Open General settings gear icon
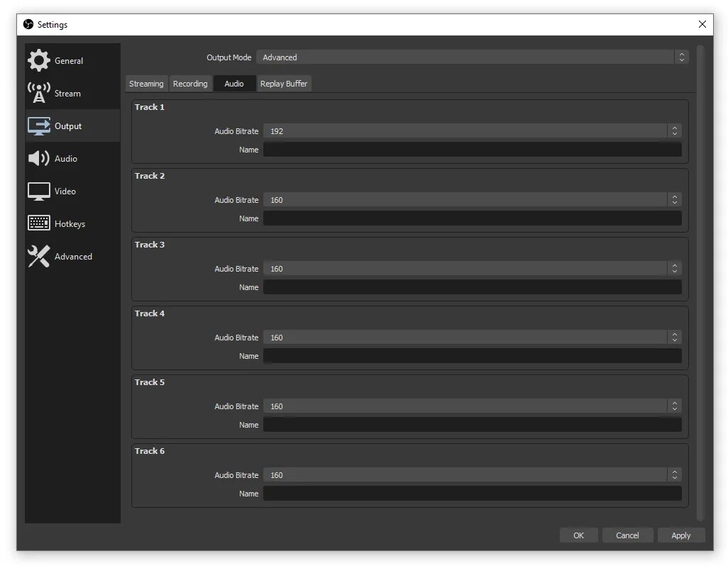The height and width of the screenshot is (573, 728). point(38,60)
